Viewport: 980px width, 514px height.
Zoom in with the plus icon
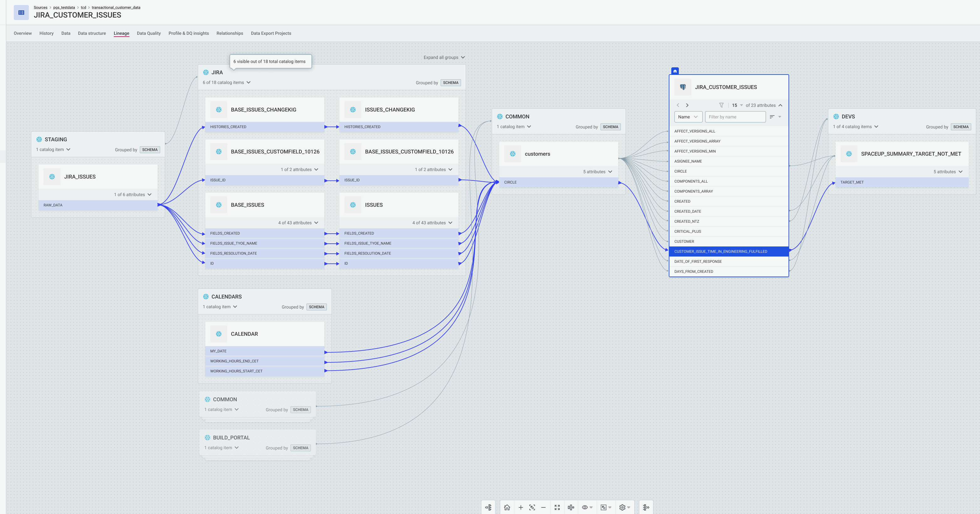521,507
